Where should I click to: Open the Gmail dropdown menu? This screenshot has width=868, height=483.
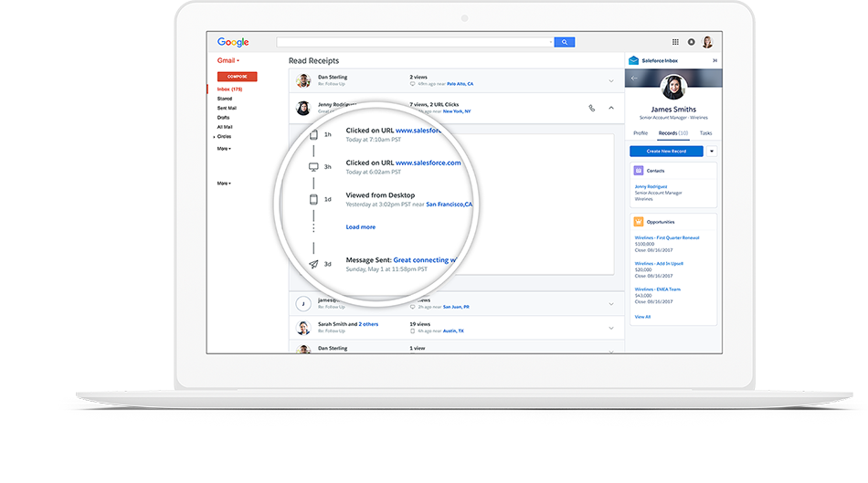tap(226, 60)
